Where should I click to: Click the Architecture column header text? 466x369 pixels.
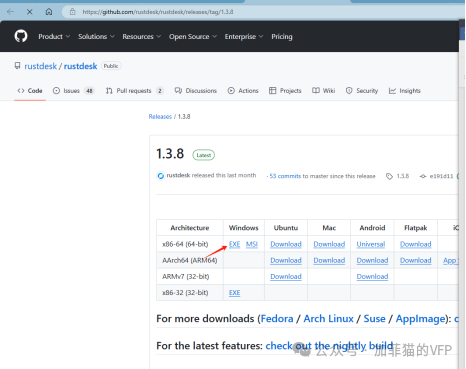190,228
